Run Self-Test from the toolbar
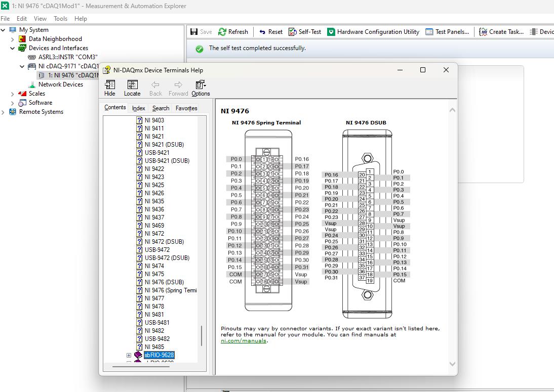 [x=305, y=32]
